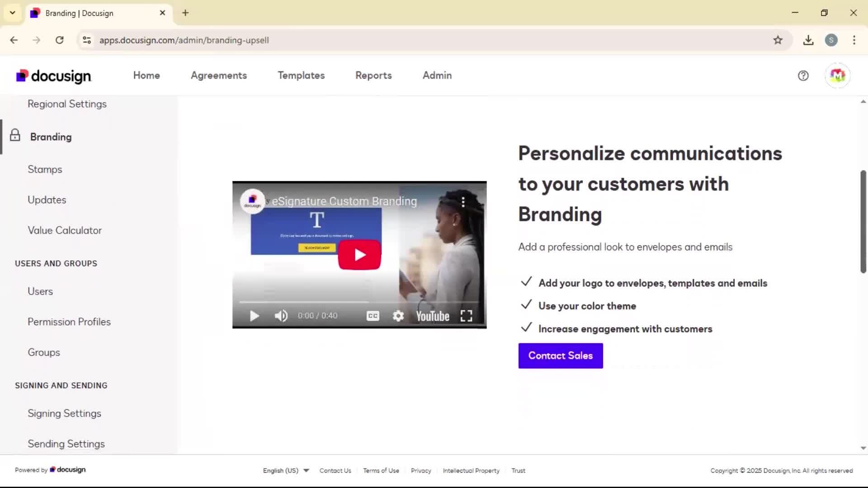
Task: Click the Docusign logo in the header
Action: pos(53,76)
